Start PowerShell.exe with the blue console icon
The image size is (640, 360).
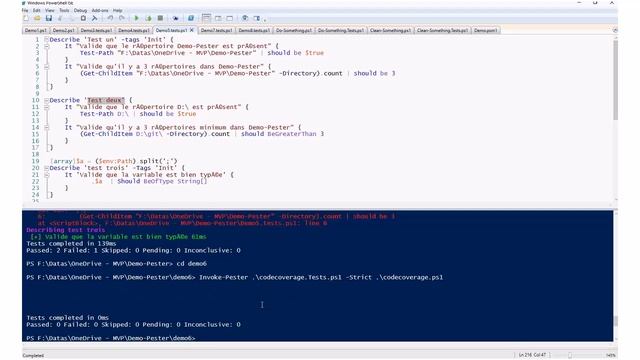pos(191,18)
